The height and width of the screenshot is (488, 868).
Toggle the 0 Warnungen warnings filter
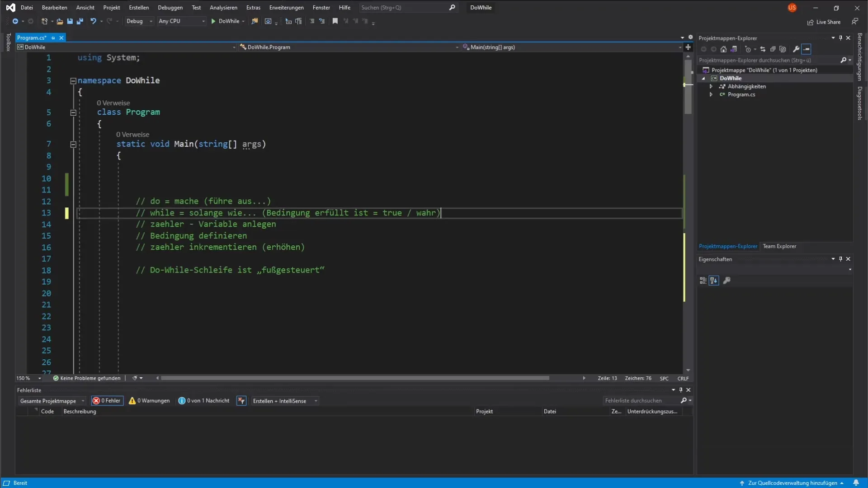[150, 401]
